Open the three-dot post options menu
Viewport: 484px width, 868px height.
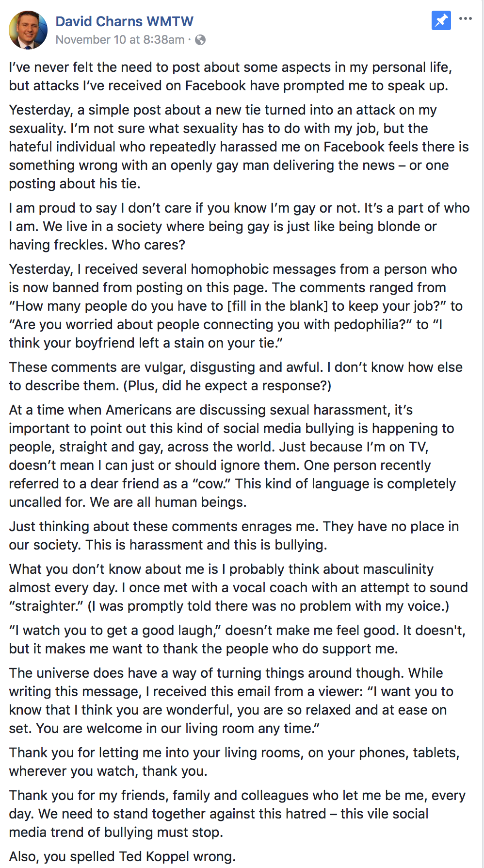(x=466, y=18)
